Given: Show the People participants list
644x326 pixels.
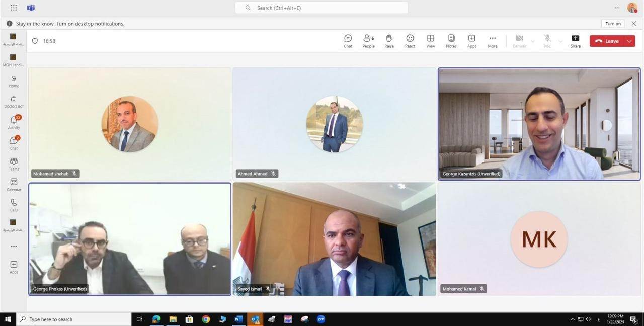Looking at the screenshot, I should [x=368, y=41].
